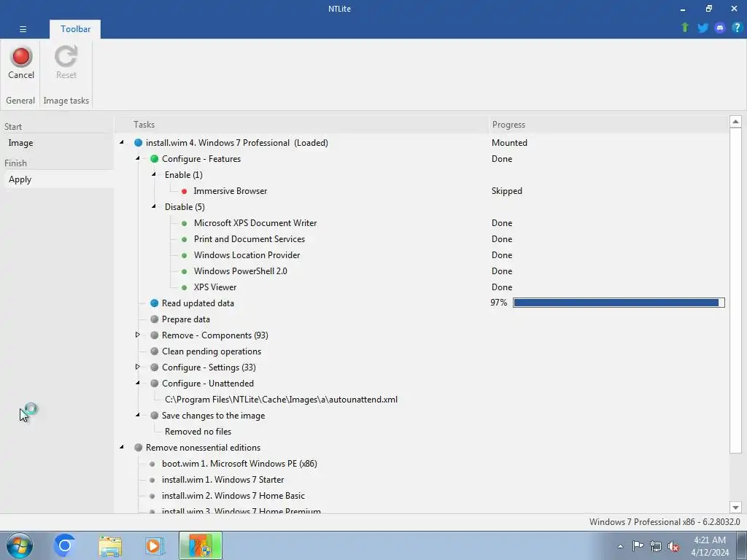Open the Help question mark icon
Viewport: 747px width, 560px height.
[x=737, y=28]
